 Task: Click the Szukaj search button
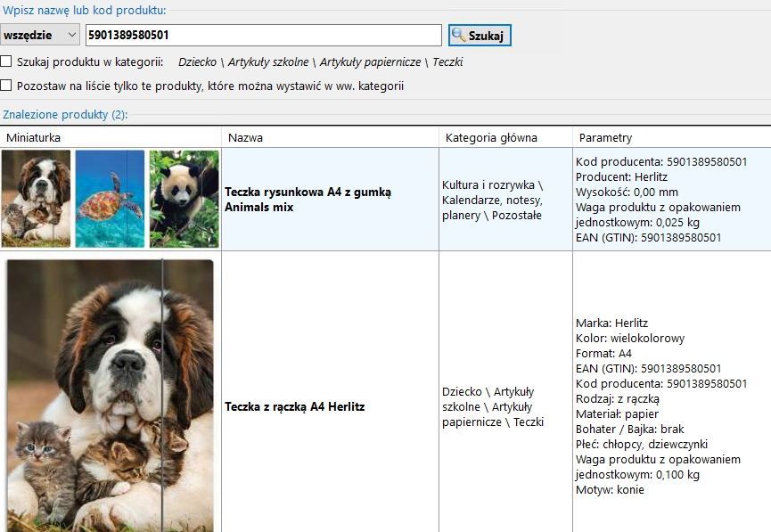pyautogui.click(x=480, y=36)
